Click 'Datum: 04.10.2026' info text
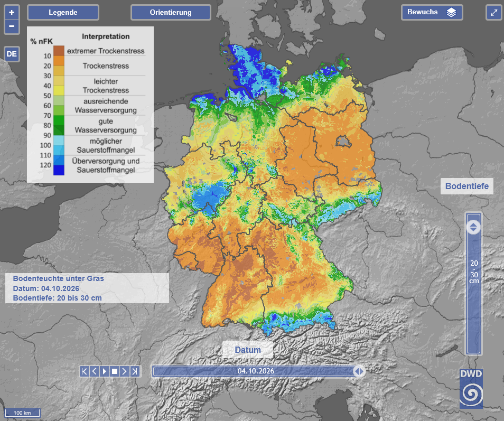The height and width of the screenshot is (421, 504). click(x=46, y=288)
